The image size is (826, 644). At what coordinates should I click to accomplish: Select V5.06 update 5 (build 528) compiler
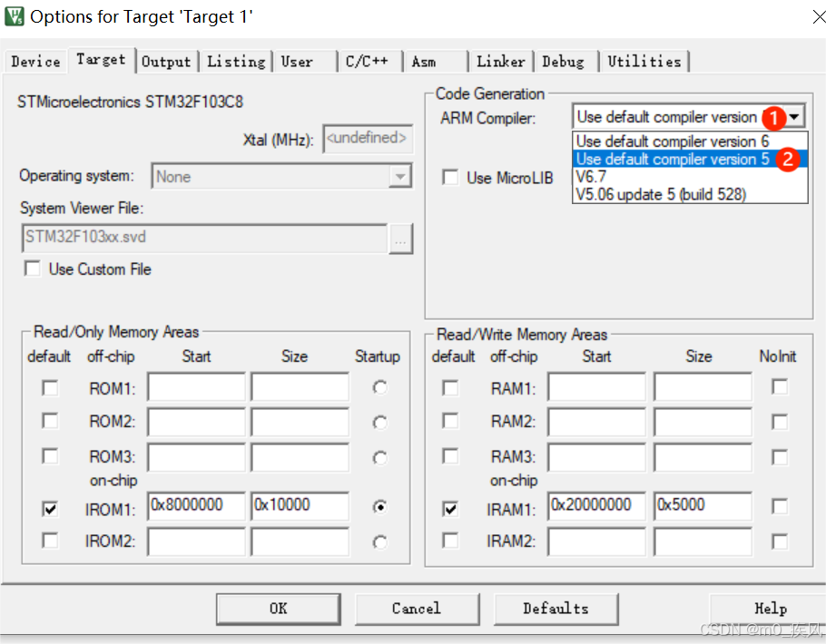[x=690, y=194]
